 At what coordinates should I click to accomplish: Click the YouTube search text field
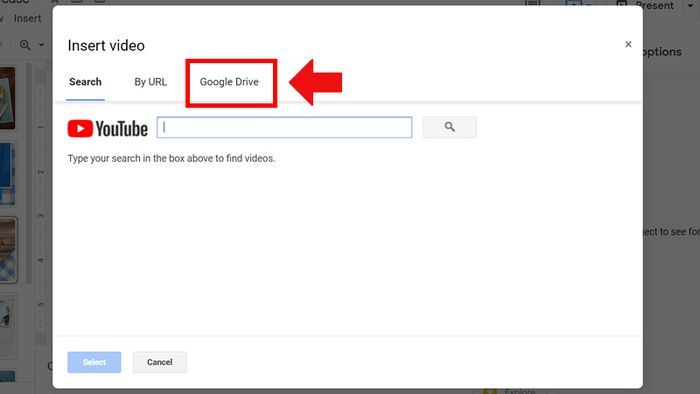[284, 128]
